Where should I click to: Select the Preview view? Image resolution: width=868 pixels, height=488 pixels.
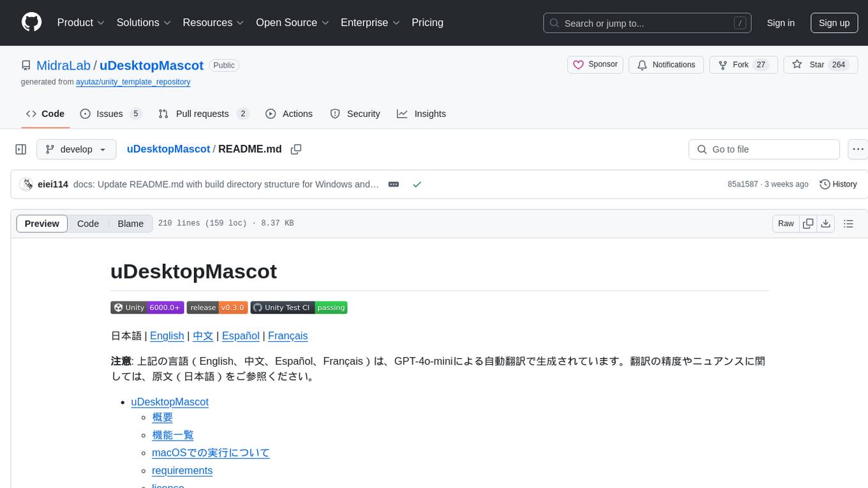[42, 224]
